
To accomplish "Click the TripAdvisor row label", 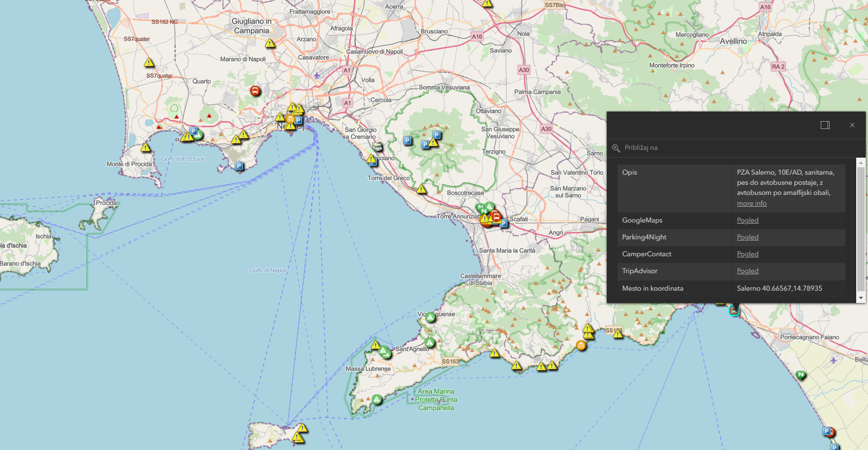I will [639, 271].
